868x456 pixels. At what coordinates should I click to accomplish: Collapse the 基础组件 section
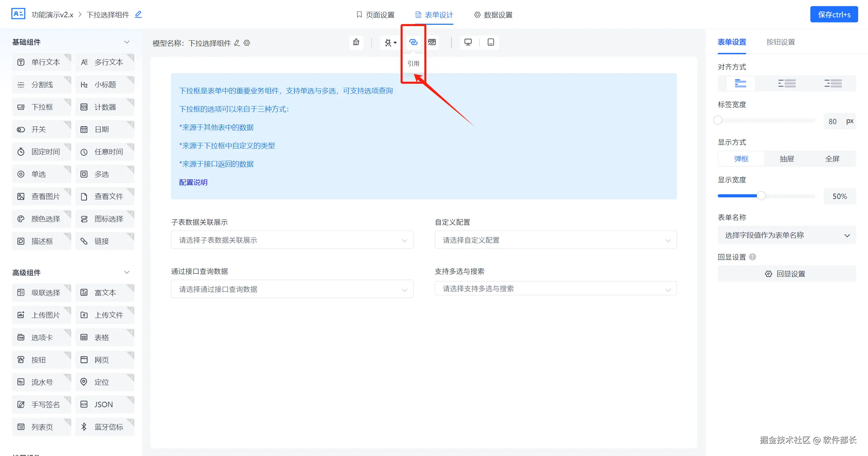127,42
